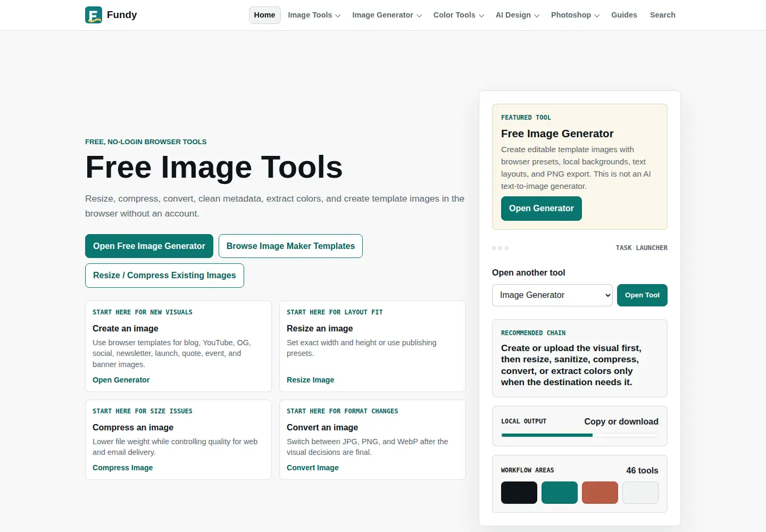The width and height of the screenshot is (766, 532).
Task: Select the light gray workflow swatch
Action: click(x=640, y=493)
